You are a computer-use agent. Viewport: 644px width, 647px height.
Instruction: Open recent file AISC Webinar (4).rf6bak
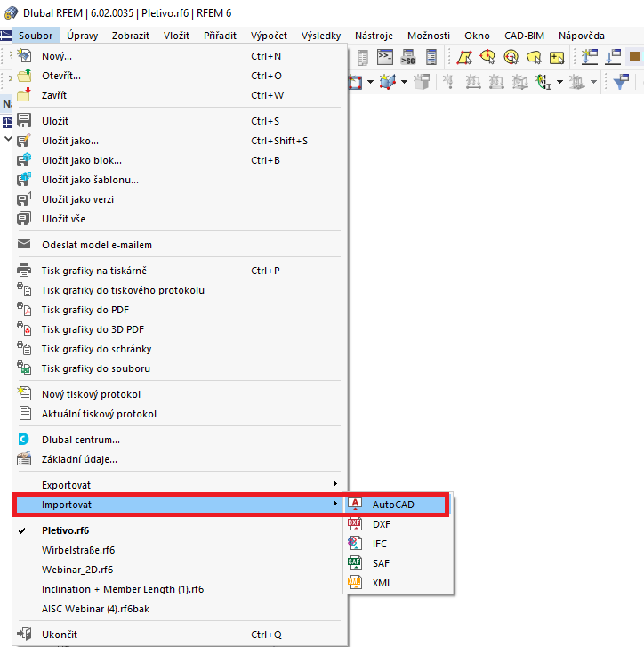tap(180, 609)
